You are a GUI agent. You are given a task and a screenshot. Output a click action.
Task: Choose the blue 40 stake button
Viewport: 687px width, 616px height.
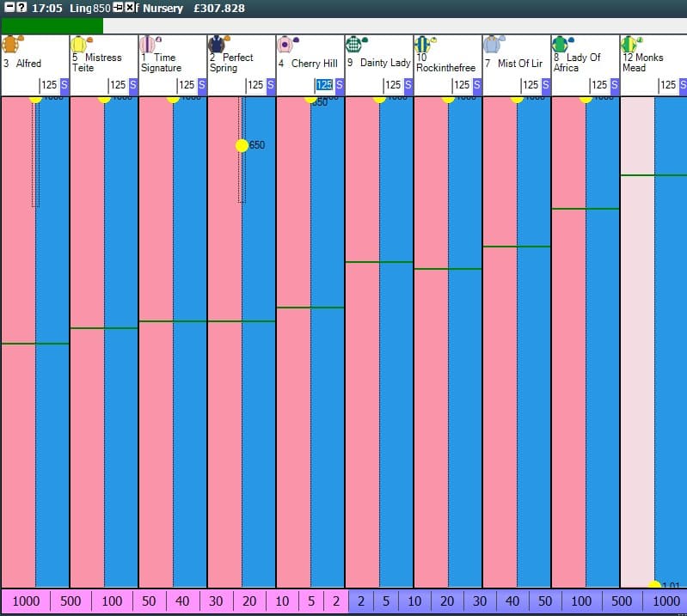(512, 601)
